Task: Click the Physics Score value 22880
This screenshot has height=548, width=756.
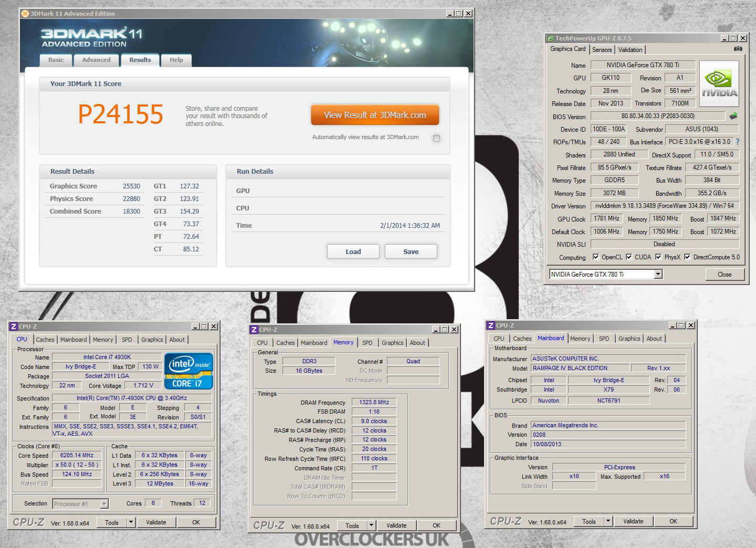Action: (131, 199)
